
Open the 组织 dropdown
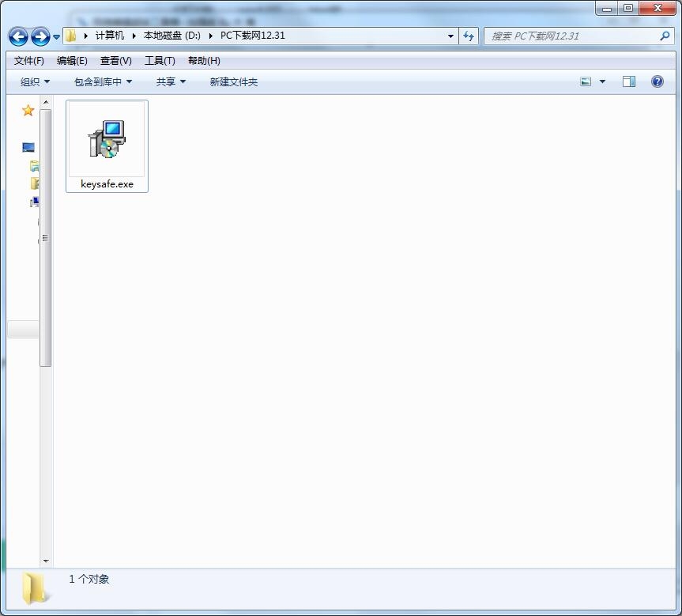point(35,81)
